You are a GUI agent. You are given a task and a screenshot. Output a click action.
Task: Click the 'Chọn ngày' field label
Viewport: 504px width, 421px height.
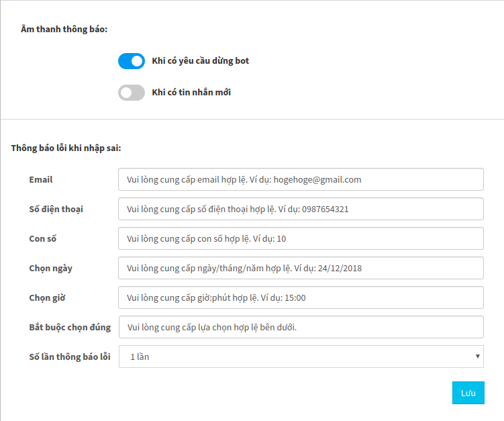[51, 268]
